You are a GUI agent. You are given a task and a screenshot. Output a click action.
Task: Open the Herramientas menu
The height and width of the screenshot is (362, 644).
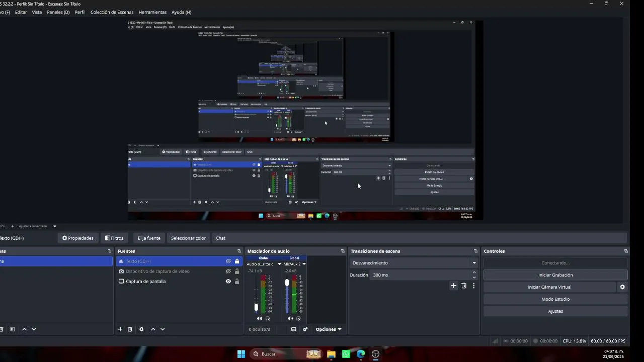click(152, 12)
